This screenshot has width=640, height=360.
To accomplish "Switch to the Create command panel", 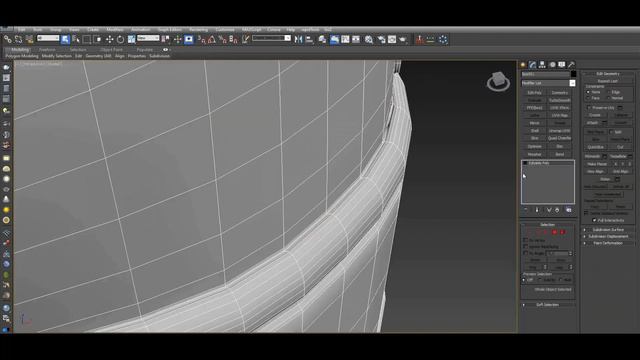I will pos(523,64).
